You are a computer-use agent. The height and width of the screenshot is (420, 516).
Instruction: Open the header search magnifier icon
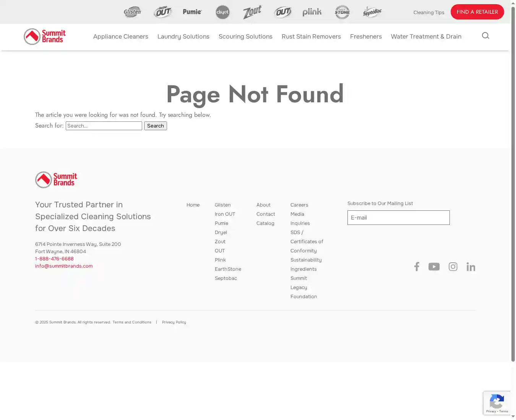[485, 36]
